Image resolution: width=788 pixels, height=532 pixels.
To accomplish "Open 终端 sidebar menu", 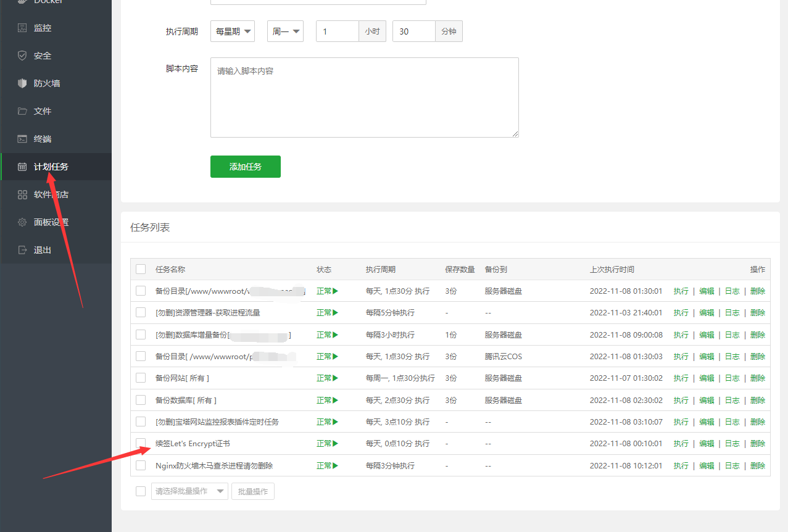I will click(x=43, y=139).
